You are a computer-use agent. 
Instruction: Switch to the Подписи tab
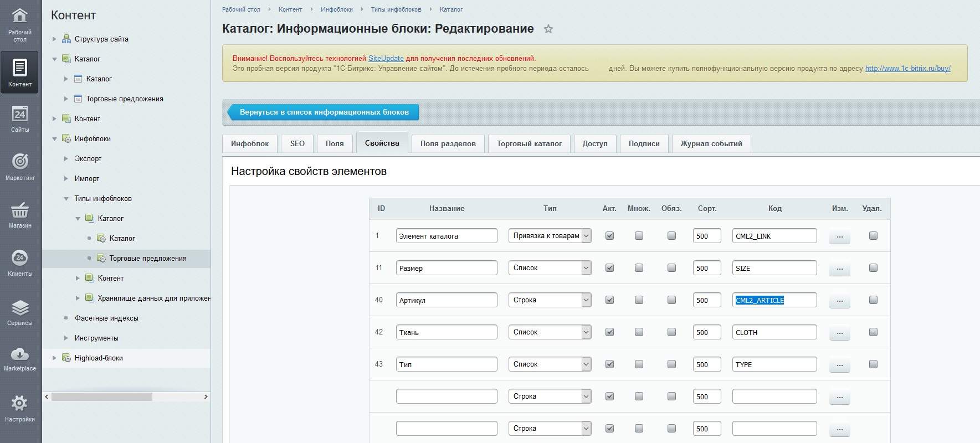click(x=644, y=143)
